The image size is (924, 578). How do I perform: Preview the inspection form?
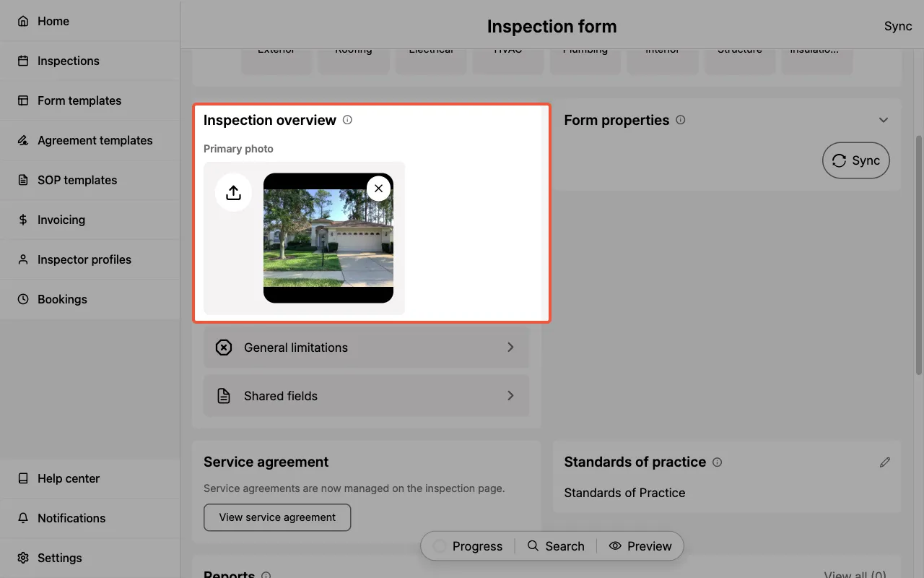[x=640, y=546]
